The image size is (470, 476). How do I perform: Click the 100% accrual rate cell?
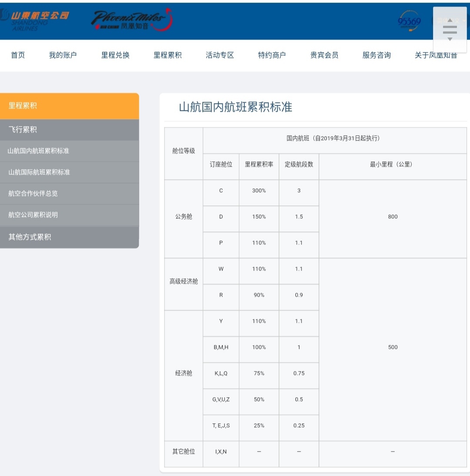point(259,349)
